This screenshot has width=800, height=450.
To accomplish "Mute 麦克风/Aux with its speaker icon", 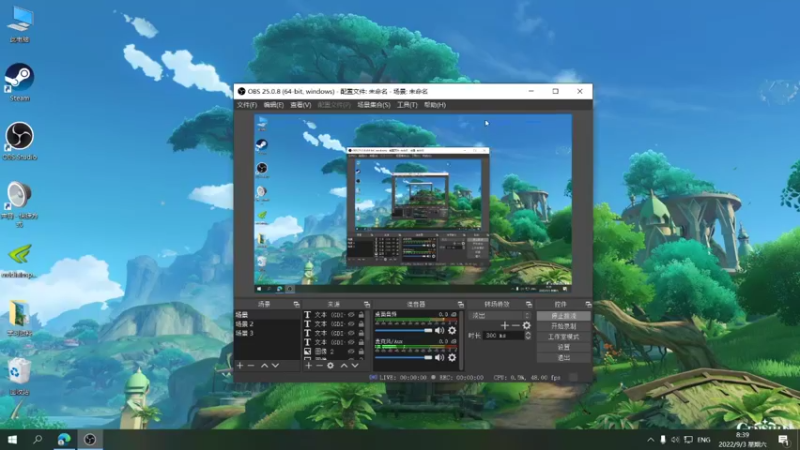I will click(x=439, y=358).
